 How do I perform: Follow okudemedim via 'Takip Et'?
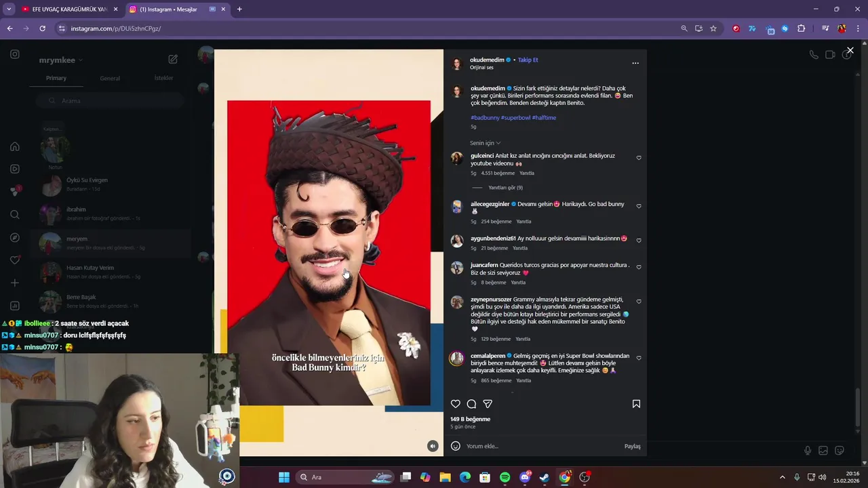click(528, 60)
